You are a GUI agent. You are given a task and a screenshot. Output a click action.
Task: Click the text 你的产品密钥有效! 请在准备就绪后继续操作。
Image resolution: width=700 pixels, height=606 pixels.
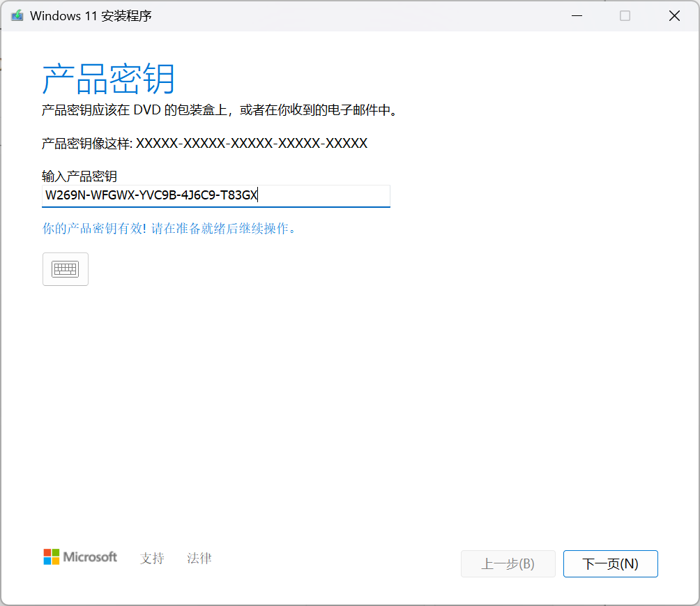point(169,229)
